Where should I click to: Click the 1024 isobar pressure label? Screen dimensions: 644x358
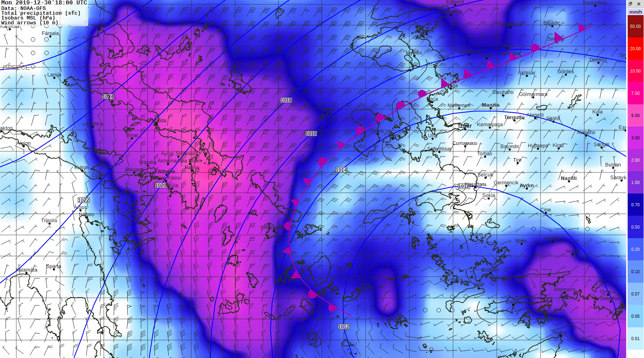(108, 97)
